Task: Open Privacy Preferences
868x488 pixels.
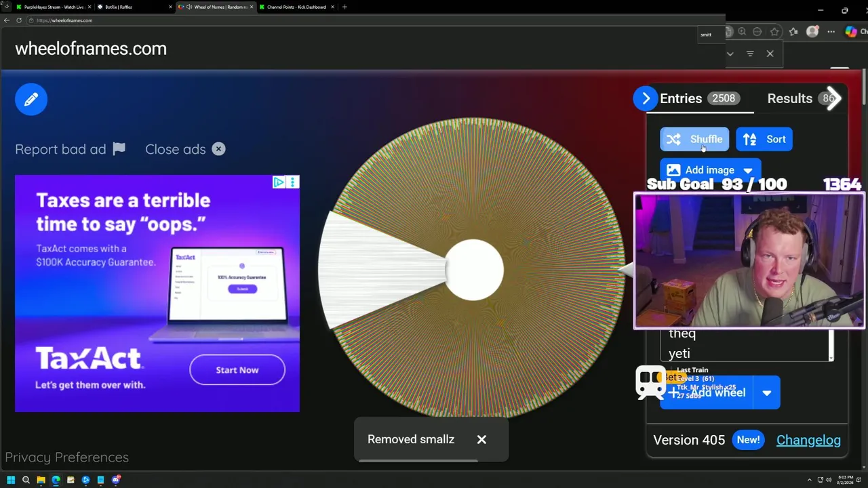Action: tap(66, 457)
